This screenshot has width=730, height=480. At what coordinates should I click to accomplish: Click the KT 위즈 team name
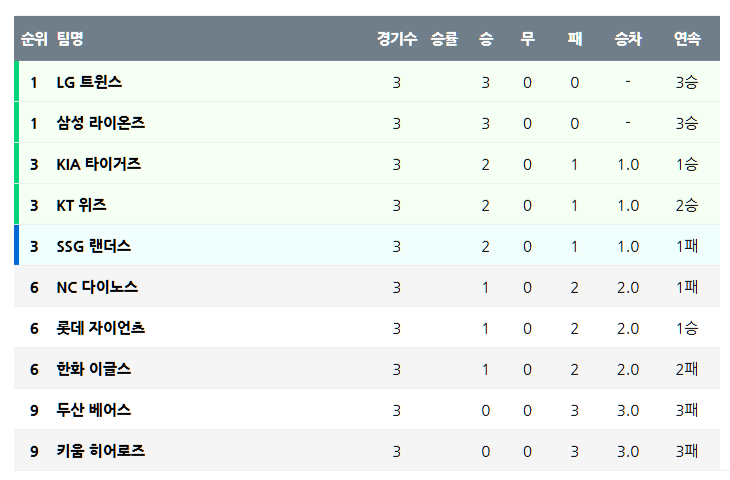pos(81,205)
